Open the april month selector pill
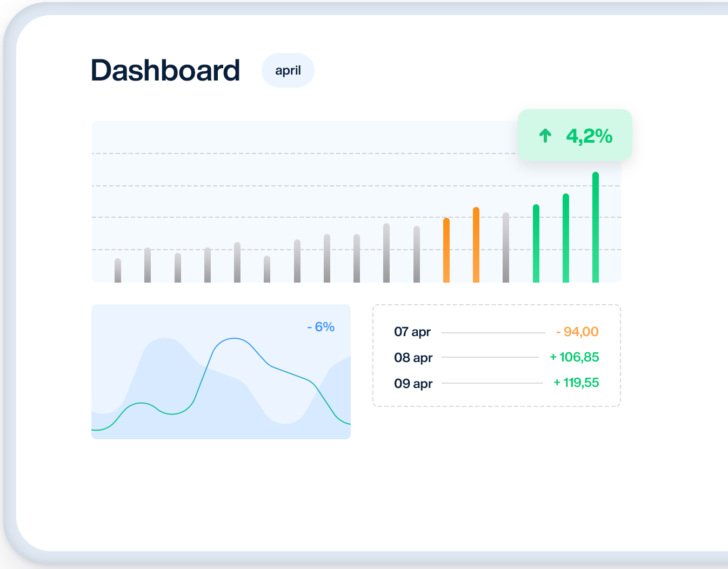 click(288, 70)
